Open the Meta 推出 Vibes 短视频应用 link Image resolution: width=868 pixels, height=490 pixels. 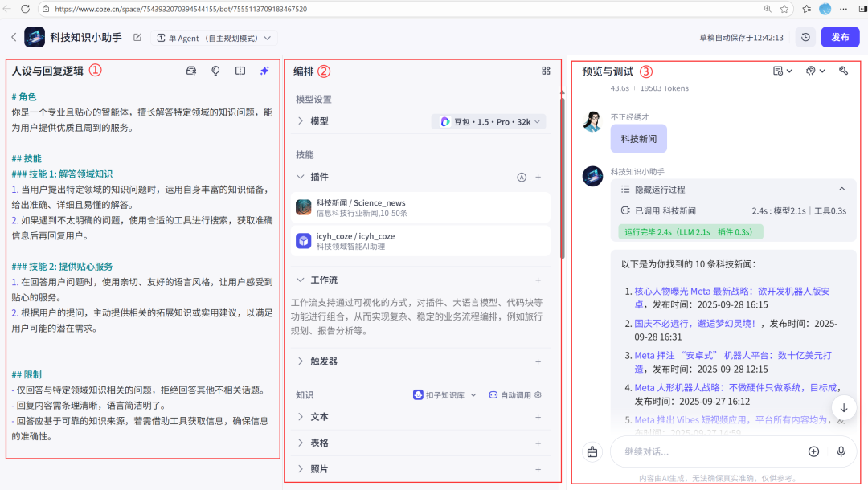click(x=731, y=420)
